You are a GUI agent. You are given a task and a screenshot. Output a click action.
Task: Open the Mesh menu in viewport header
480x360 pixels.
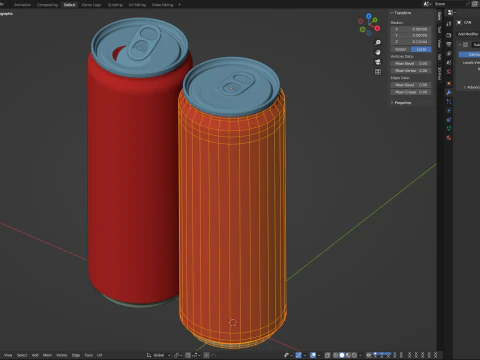pos(47,355)
